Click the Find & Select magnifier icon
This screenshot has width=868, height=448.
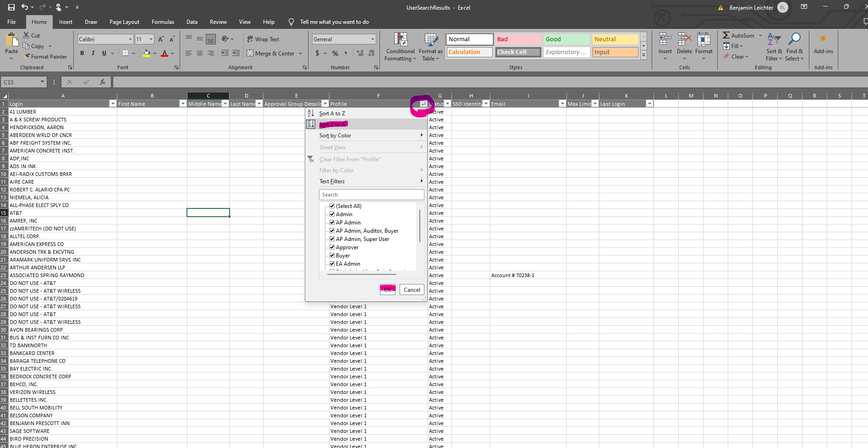[x=794, y=39]
